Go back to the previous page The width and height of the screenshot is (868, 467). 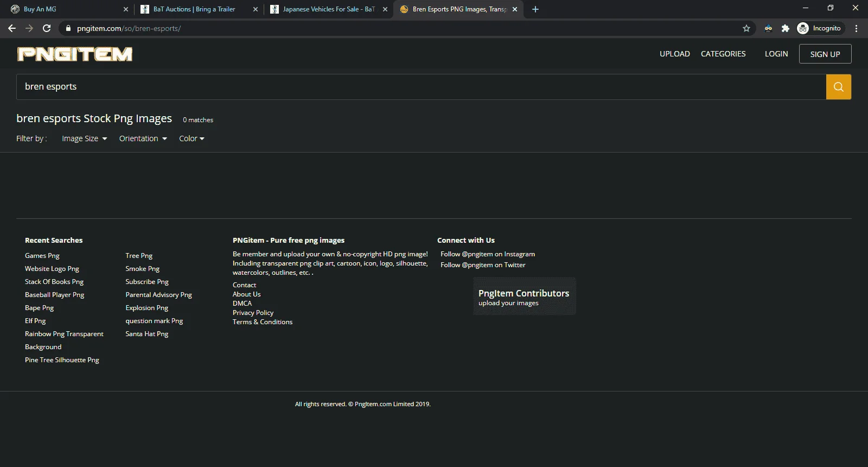click(x=12, y=28)
